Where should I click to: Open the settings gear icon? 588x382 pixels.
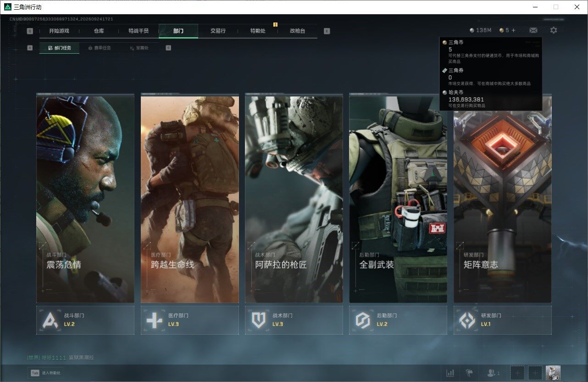pyautogui.click(x=554, y=30)
